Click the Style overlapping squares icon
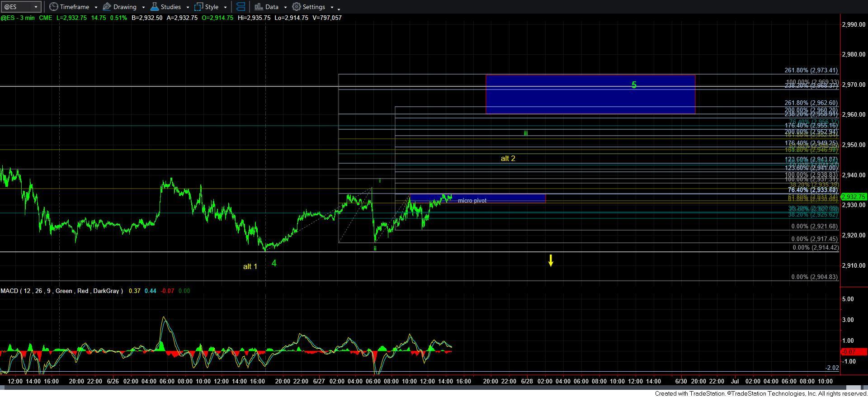Image resolution: width=868 pixels, height=397 pixels. (198, 7)
